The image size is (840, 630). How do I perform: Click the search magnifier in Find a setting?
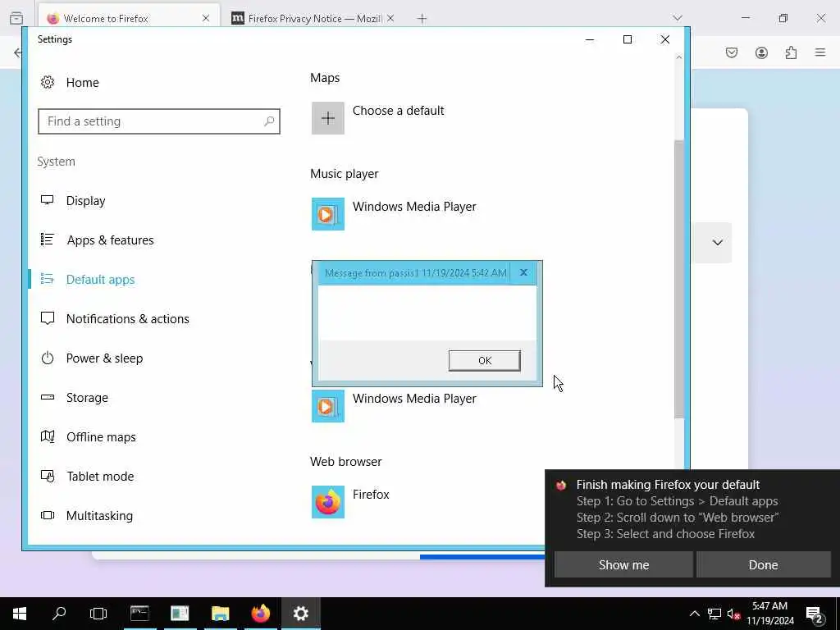(269, 121)
